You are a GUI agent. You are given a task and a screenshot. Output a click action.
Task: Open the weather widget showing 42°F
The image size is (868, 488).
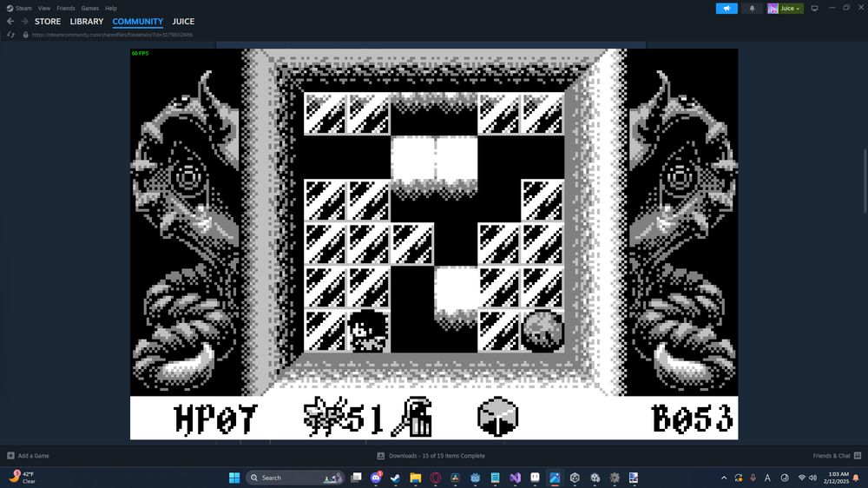click(23, 478)
